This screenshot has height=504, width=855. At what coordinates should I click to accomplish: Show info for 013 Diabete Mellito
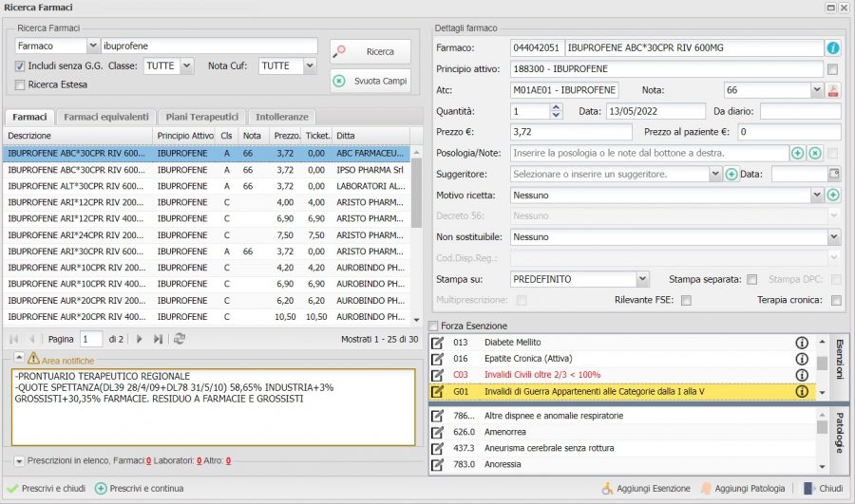click(802, 343)
